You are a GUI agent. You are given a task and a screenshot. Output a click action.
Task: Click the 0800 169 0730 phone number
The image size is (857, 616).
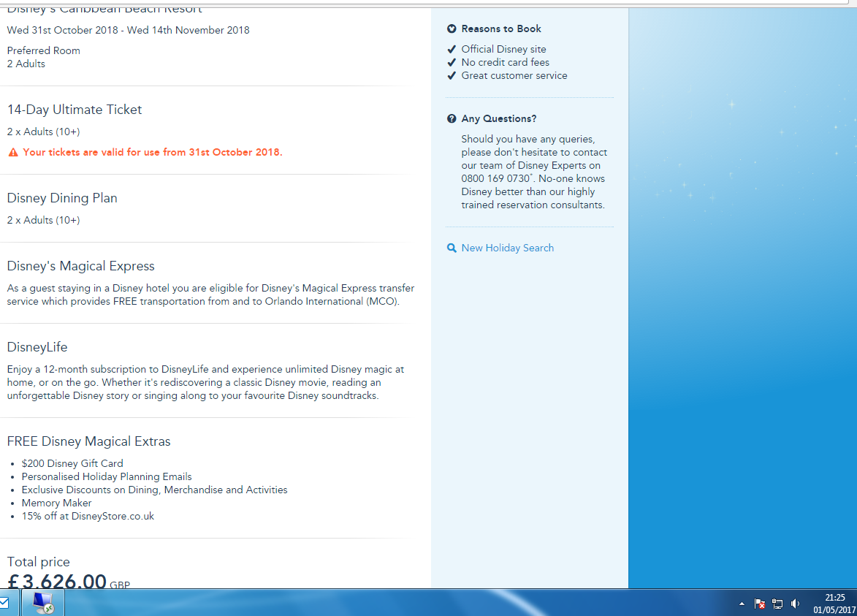(495, 178)
